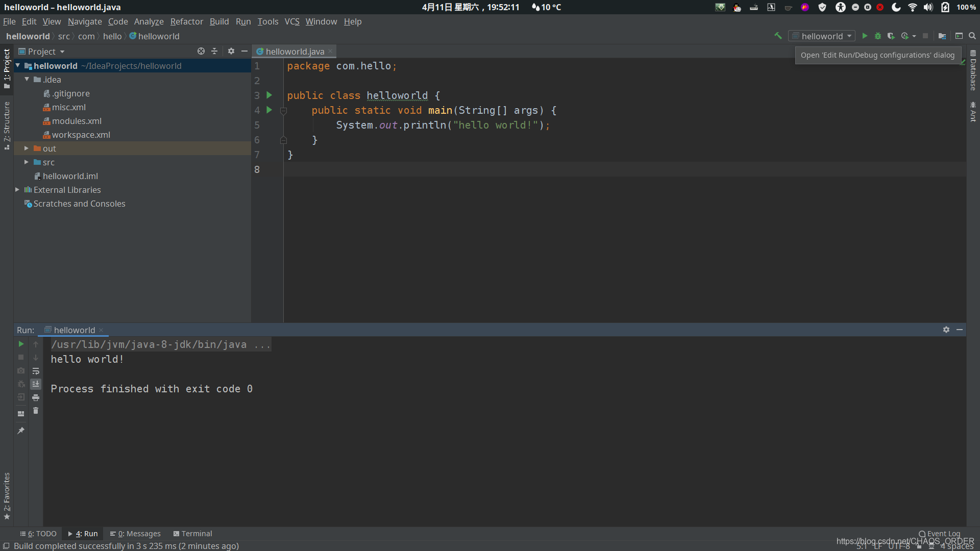This screenshot has height=551, width=980.
Task: Click the print icon in Run panel
Action: (36, 397)
